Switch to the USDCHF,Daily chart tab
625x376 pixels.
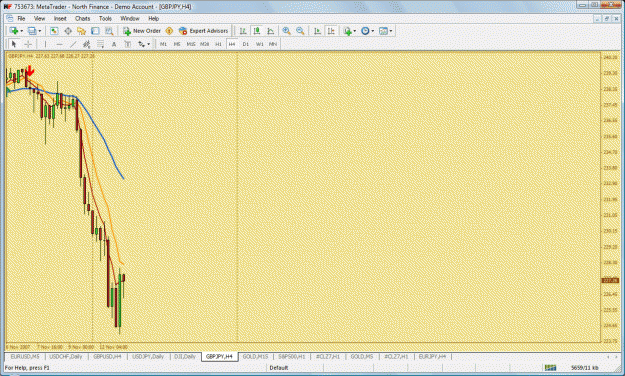(x=66, y=356)
